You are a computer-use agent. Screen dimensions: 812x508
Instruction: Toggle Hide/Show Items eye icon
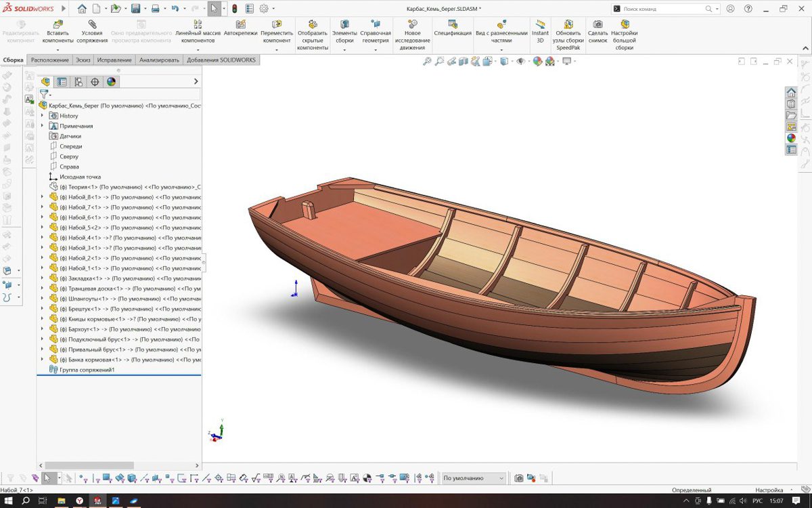pos(520,62)
